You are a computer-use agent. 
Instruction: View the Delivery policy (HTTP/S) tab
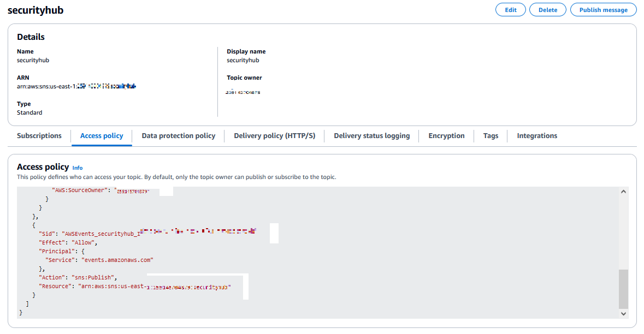(x=274, y=135)
